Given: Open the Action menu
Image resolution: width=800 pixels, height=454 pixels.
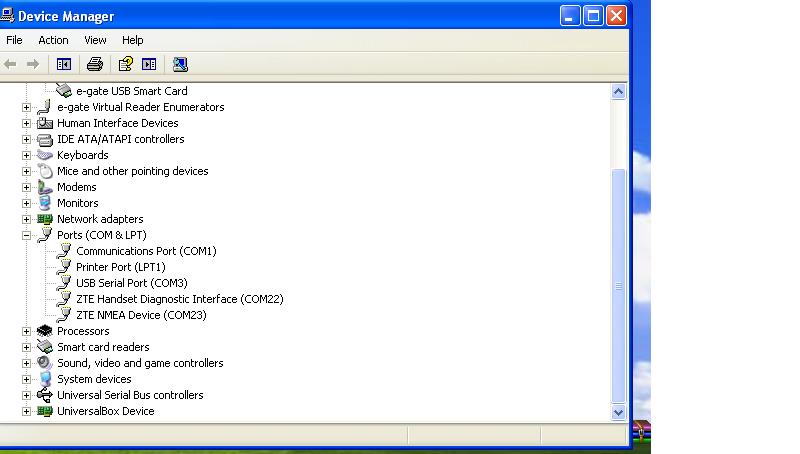Looking at the screenshot, I should tap(53, 40).
